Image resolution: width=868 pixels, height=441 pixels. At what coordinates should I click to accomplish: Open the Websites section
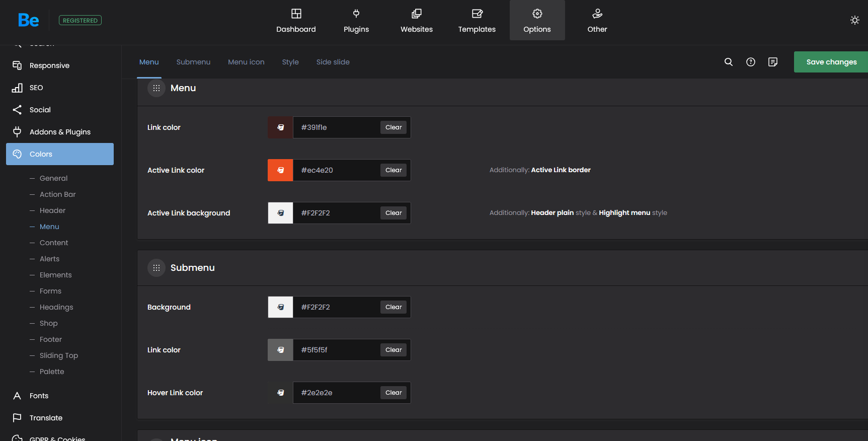417,21
